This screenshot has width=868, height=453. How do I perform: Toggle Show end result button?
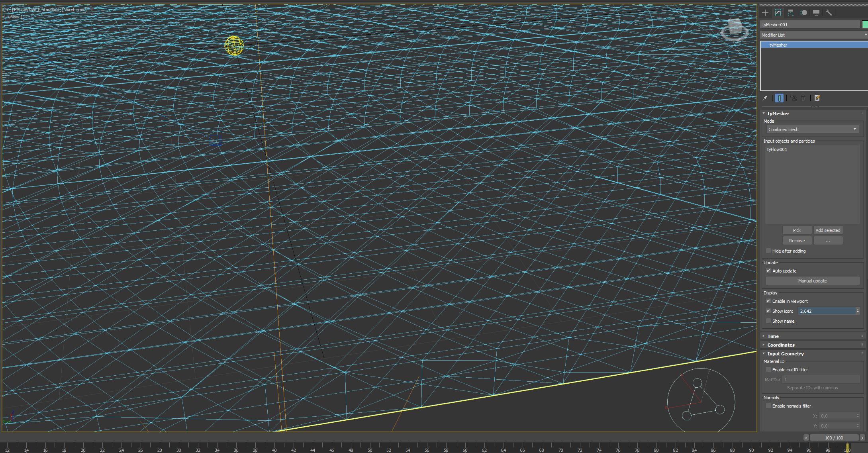click(779, 98)
